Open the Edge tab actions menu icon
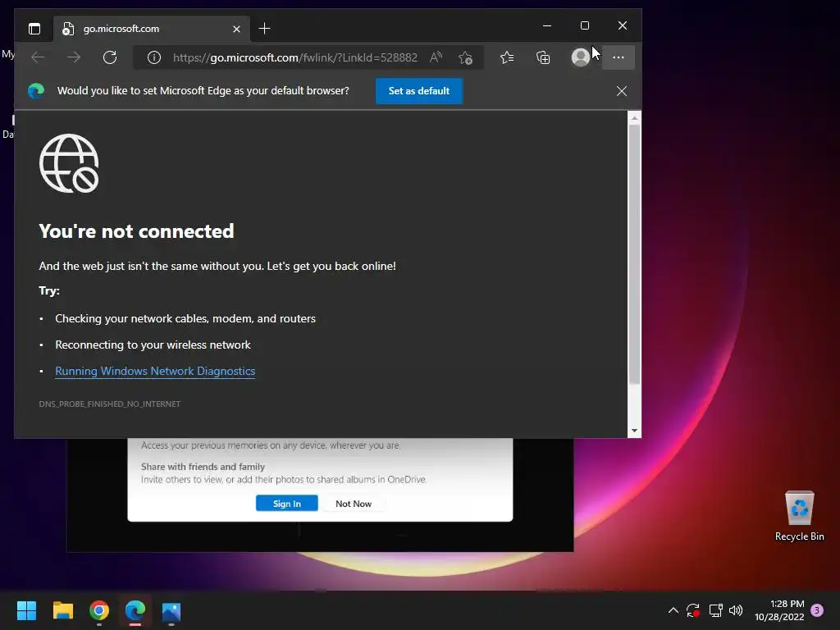This screenshot has width=840, height=630. 34,29
